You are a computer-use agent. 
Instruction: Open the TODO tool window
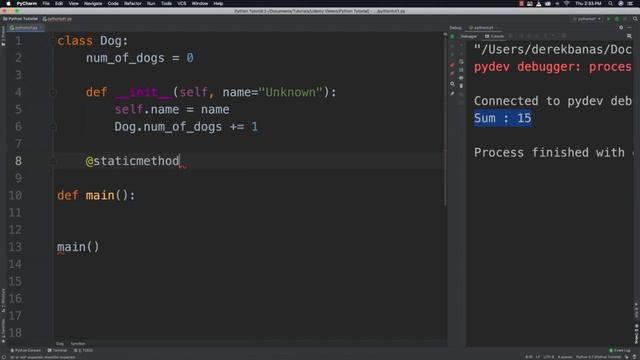coord(83,350)
